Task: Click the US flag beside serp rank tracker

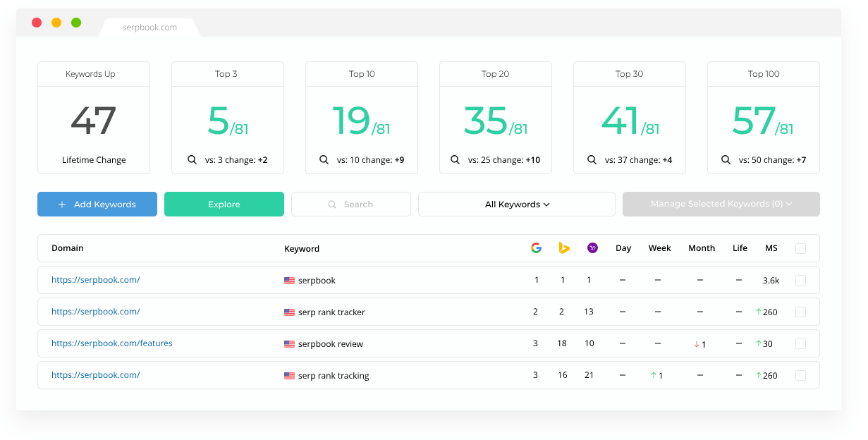Action: 289,312
